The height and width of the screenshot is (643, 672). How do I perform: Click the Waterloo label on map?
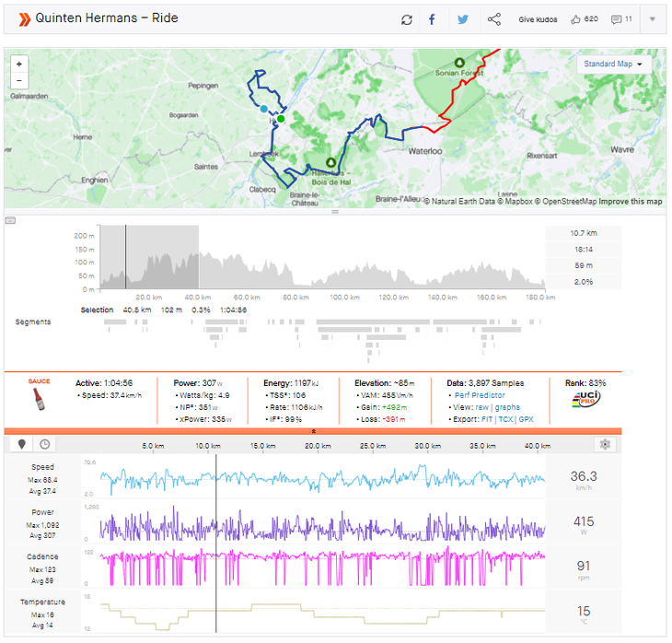click(424, 151)
